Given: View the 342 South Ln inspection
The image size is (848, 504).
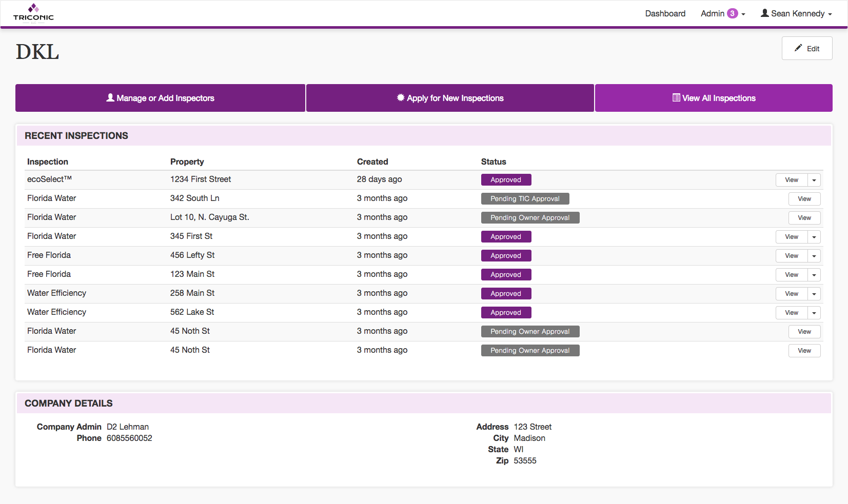Looking at the screenshot, I should pos(804,199).
